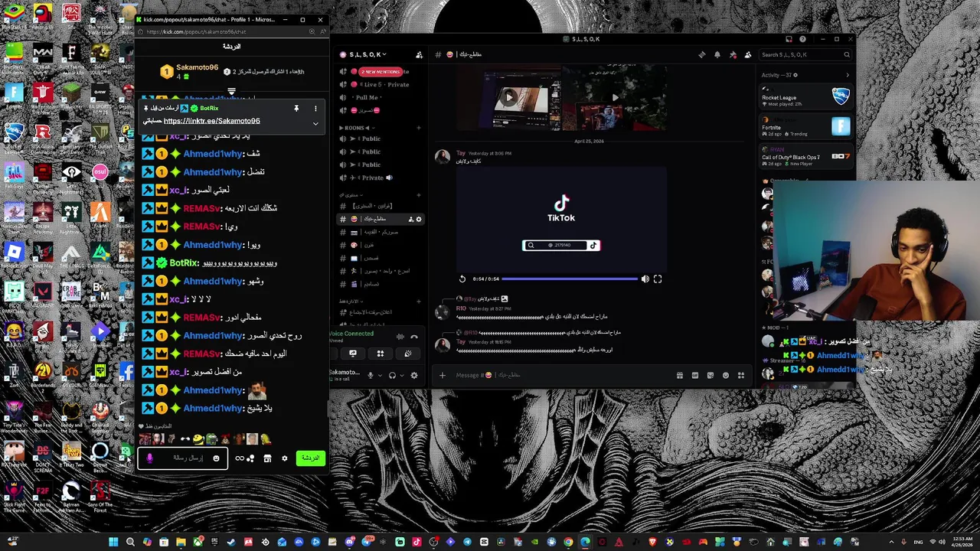980x551 pixels.
Task: Toggle notification bell in Discord channel header
Action: click(717, 54)
